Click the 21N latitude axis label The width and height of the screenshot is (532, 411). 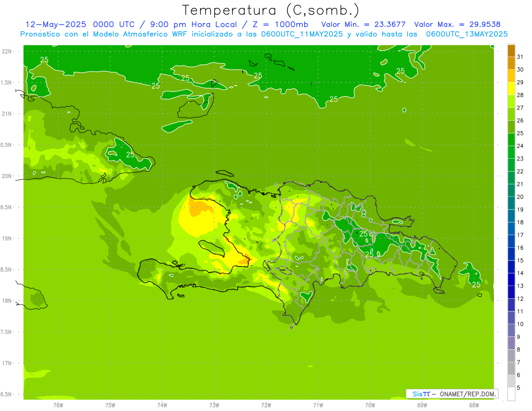(6, 114)
